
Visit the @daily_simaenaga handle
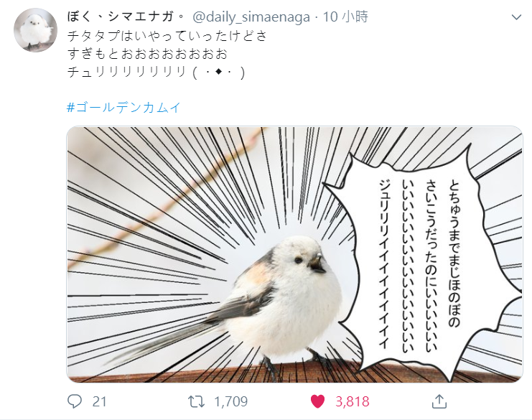tap(251, 17)
